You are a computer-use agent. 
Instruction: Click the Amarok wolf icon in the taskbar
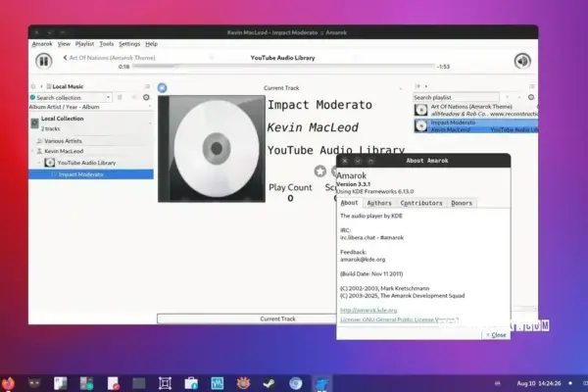[321, 383]
